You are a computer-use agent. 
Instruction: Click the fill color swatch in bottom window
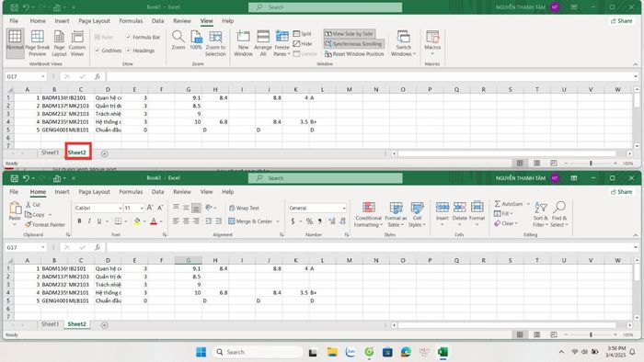[x=137, y=221]
